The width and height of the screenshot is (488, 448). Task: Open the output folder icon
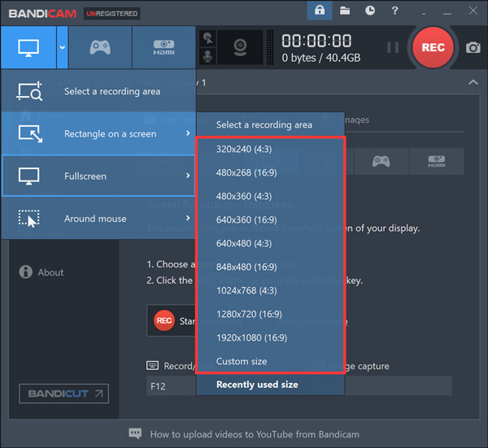(345, 11)
